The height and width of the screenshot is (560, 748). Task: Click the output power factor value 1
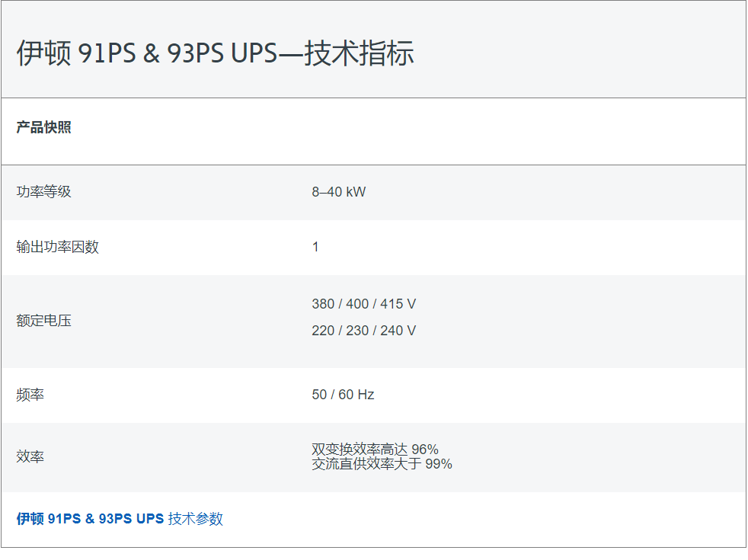315,247
